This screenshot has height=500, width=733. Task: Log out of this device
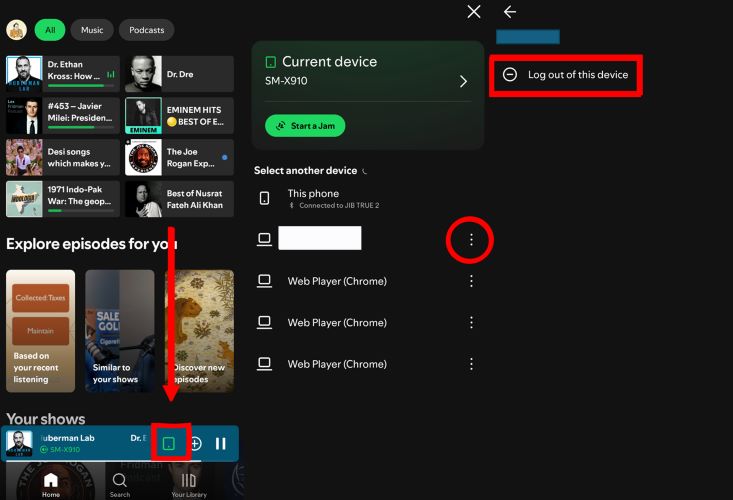click(566, 75)
